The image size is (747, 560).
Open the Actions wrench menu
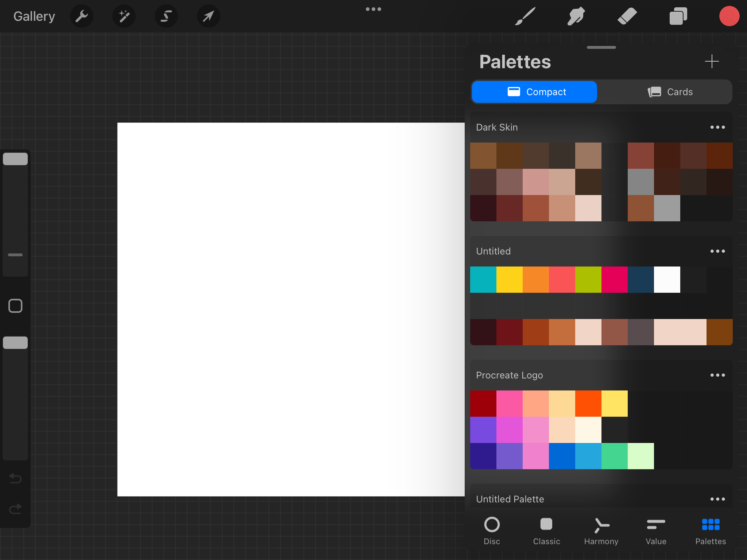(x=82, y=16)
